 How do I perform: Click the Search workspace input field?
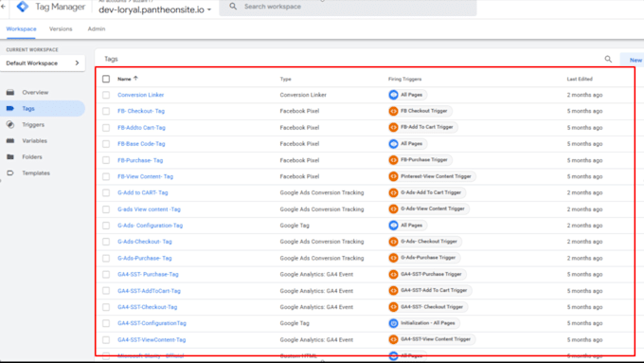click(x=349, y=7)
